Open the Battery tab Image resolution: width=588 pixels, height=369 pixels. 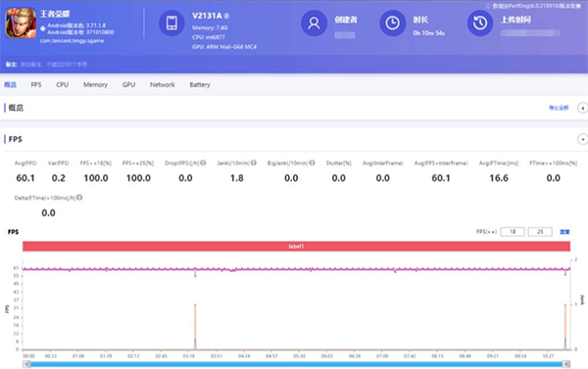(200, 84)
